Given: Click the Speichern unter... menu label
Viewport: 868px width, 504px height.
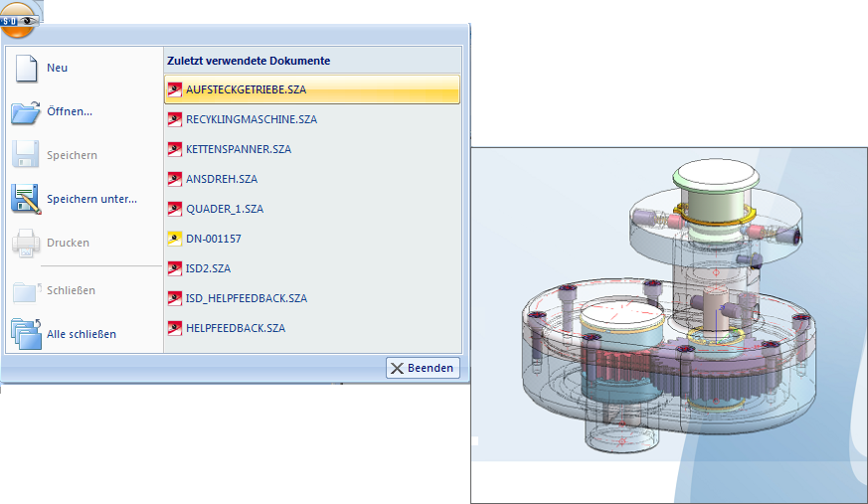Looking at the screenshot, I should pyautogui.click(x=91, y=199).
